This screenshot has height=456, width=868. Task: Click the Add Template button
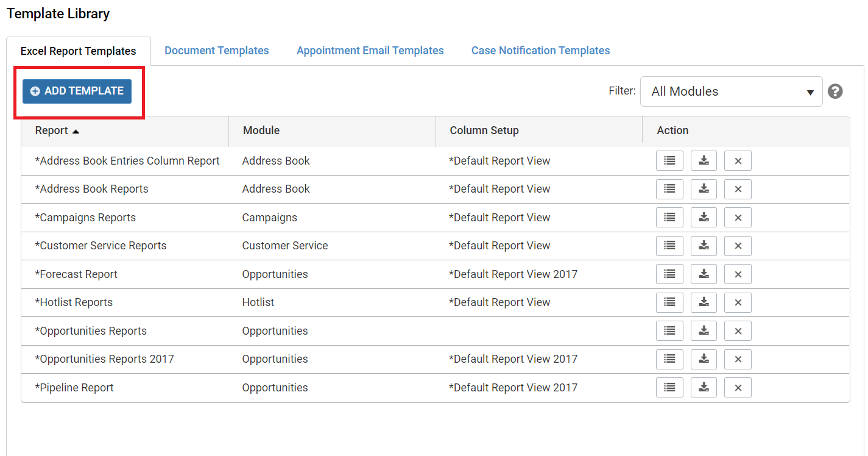pos(77,91)
